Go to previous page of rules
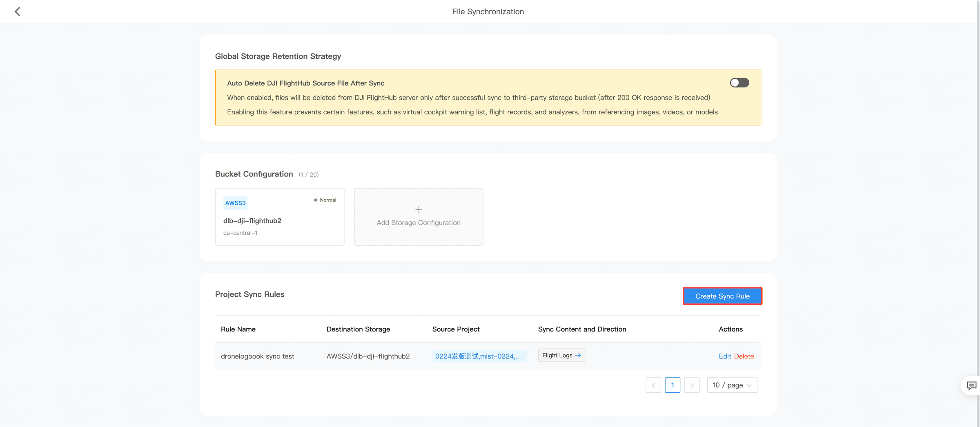The width and height of the screenshot is (980, 427). pos(653,385)
